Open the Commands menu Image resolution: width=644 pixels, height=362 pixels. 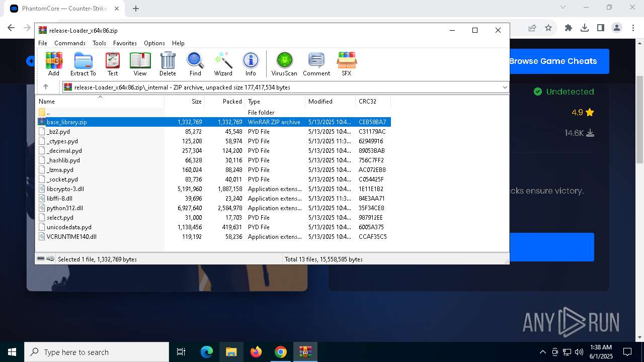(70, 43)
